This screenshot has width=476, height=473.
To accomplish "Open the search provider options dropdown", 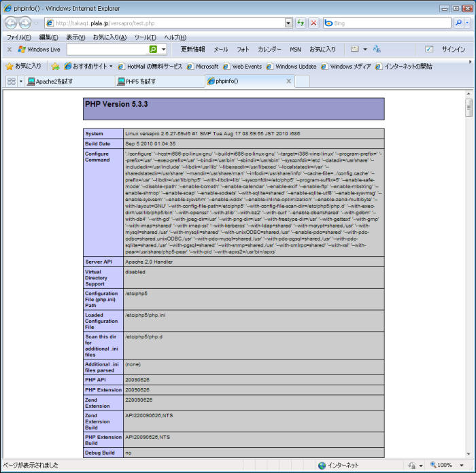I will pos(467,22).
